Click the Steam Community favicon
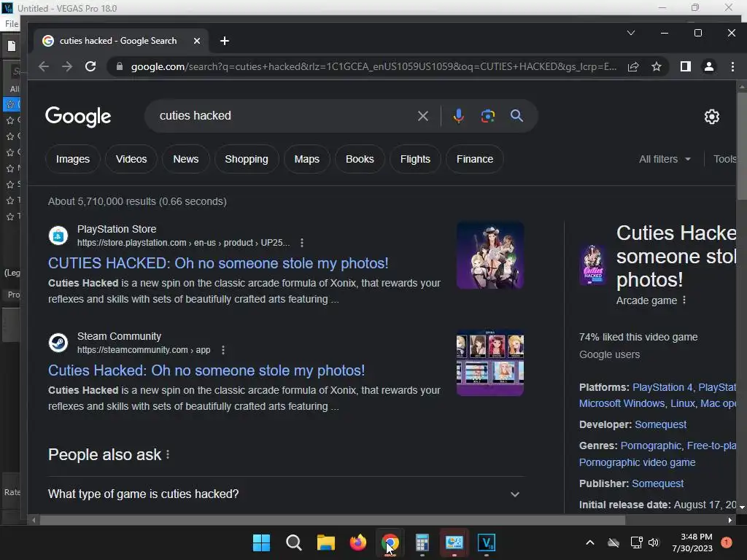This screenshot has width=747, height=560. pyautogui.click(x=58, y=343)
